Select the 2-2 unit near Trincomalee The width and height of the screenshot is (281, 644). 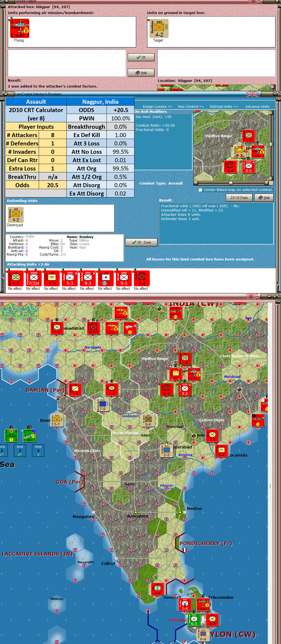pos(212,620)
